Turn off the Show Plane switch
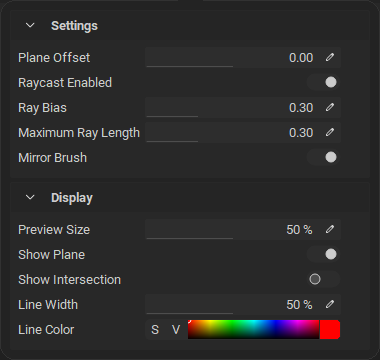 point(323,254)
